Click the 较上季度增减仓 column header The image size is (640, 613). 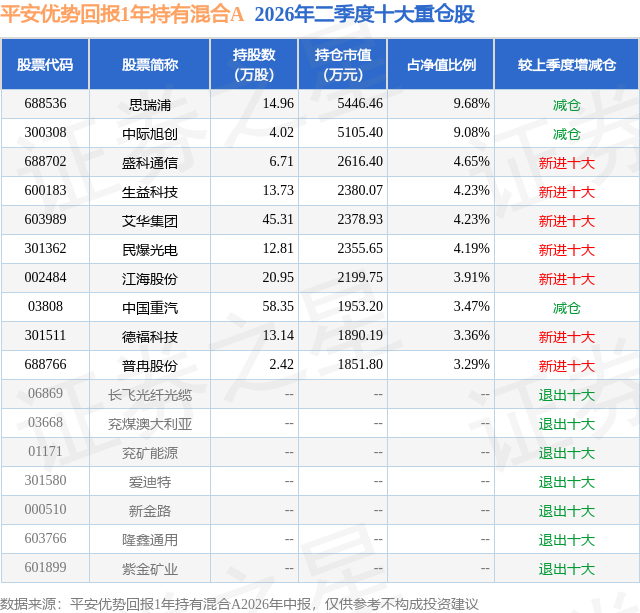tap(567, 64)
